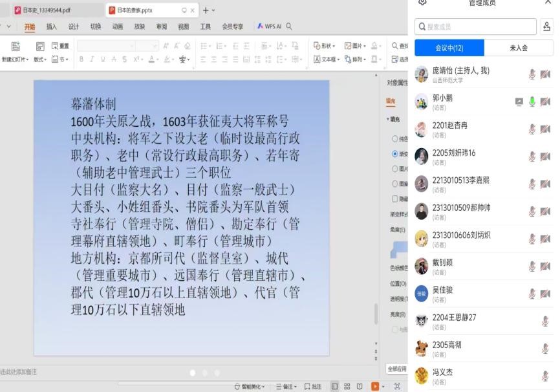560x392 pixels.
Task: Click 郭小鹏's green microphone icon
Action: coord(532,102)
